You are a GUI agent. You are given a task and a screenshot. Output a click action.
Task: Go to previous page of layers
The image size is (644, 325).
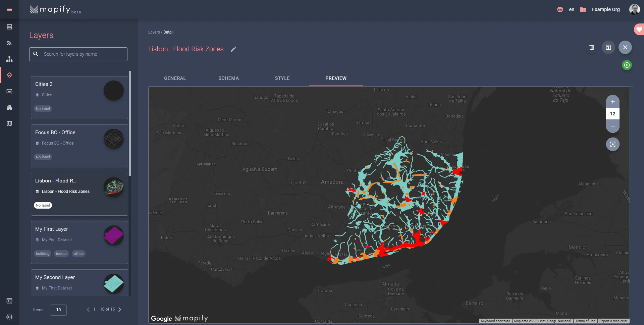88,310
